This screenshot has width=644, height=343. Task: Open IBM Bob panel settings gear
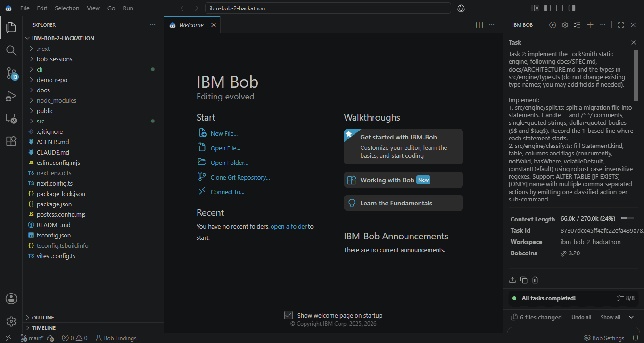point(565,25)
